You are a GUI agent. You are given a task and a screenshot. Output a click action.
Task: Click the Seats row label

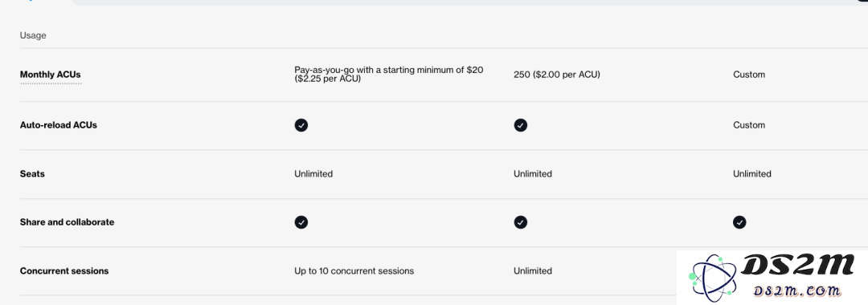click(x=32, y=174)
